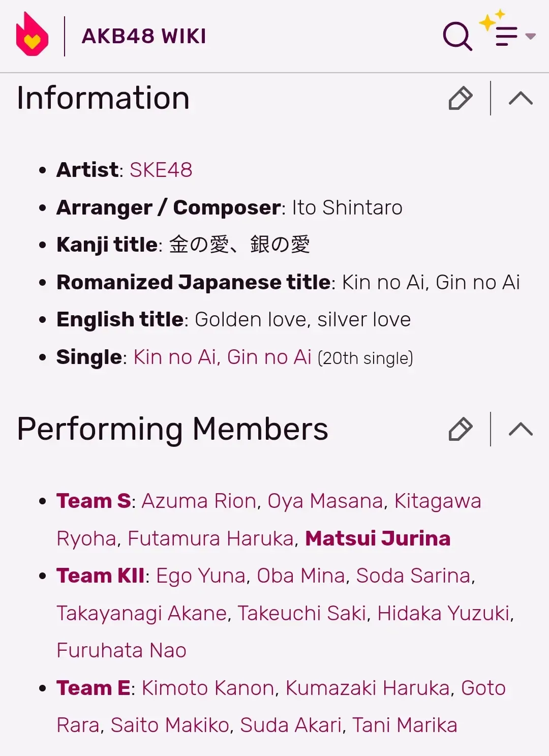549x756 pixels.
Task: Open the Kin no Ai, Gin no Ai single link
Action: coord(222,357)
